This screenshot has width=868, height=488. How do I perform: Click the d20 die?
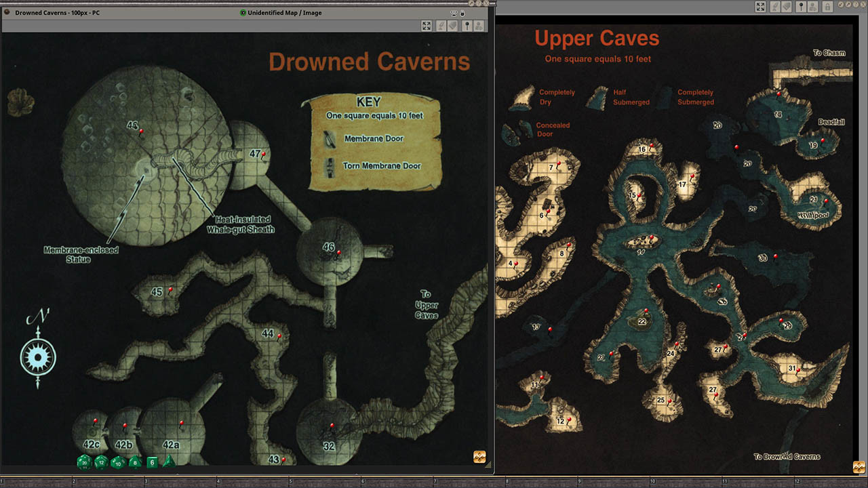click(84, 462)
